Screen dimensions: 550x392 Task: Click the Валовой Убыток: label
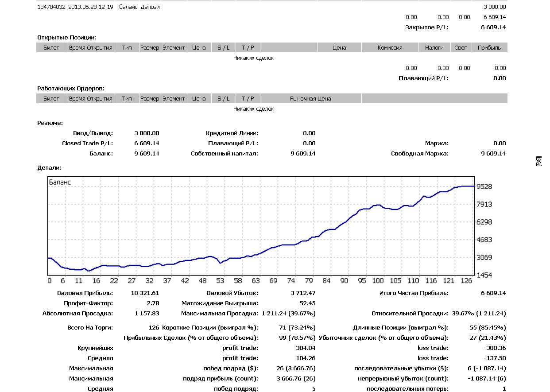click(x=232, y=293)
